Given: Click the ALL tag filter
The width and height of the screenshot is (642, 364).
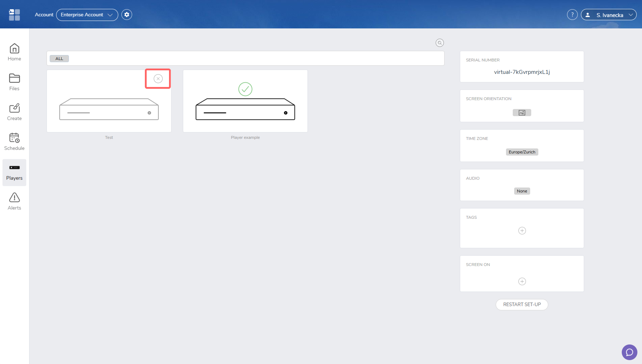Looking at the screenshot, I should (x=59, y=58).
